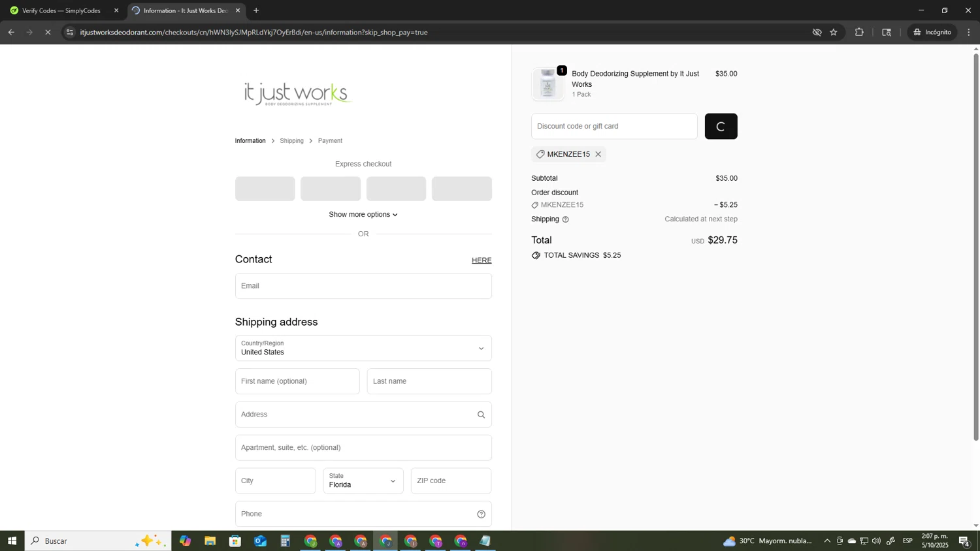Click the Payment breadcrumb step

pyautogui.click(x=330, y=141)
